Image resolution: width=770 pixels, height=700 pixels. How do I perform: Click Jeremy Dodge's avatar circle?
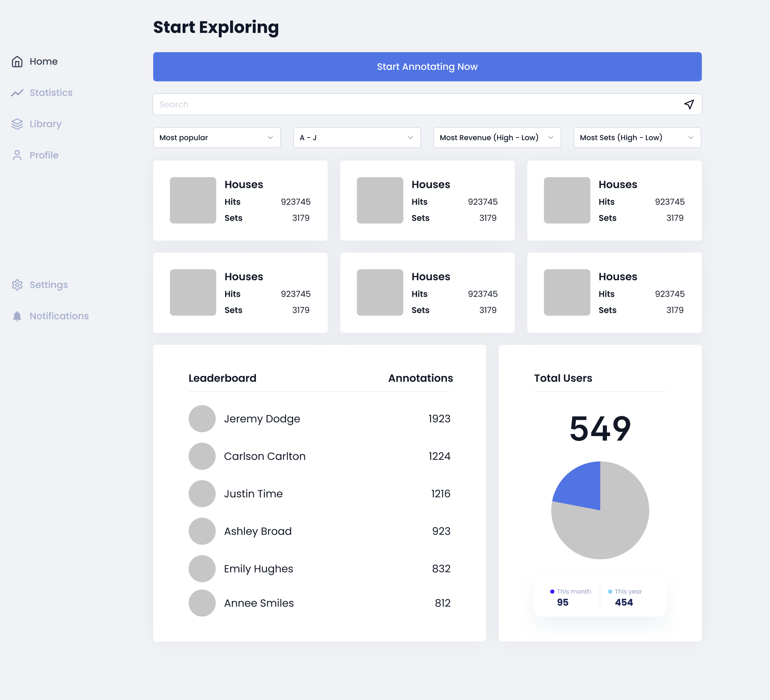coord(202,419)
